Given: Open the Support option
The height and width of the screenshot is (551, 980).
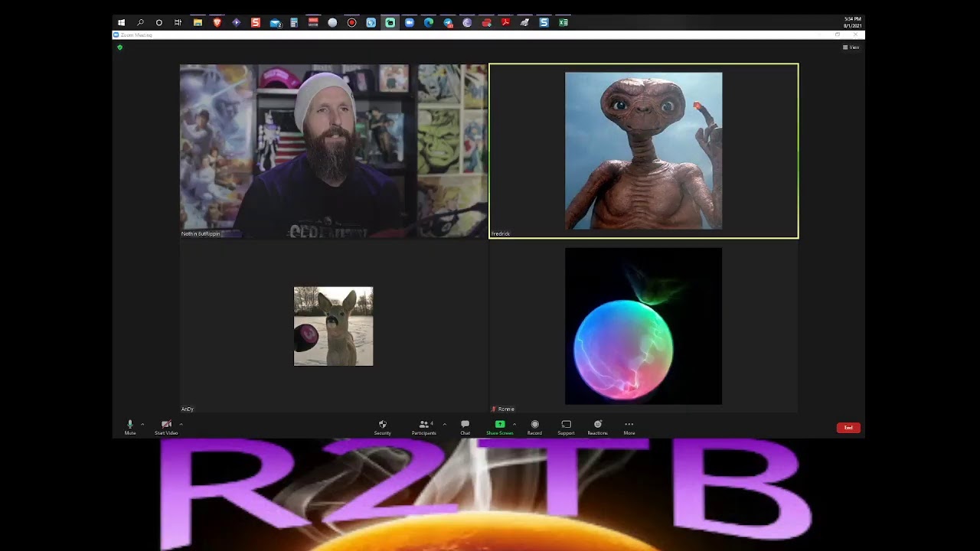Looking at the screenshot, I should pos(566,427).
